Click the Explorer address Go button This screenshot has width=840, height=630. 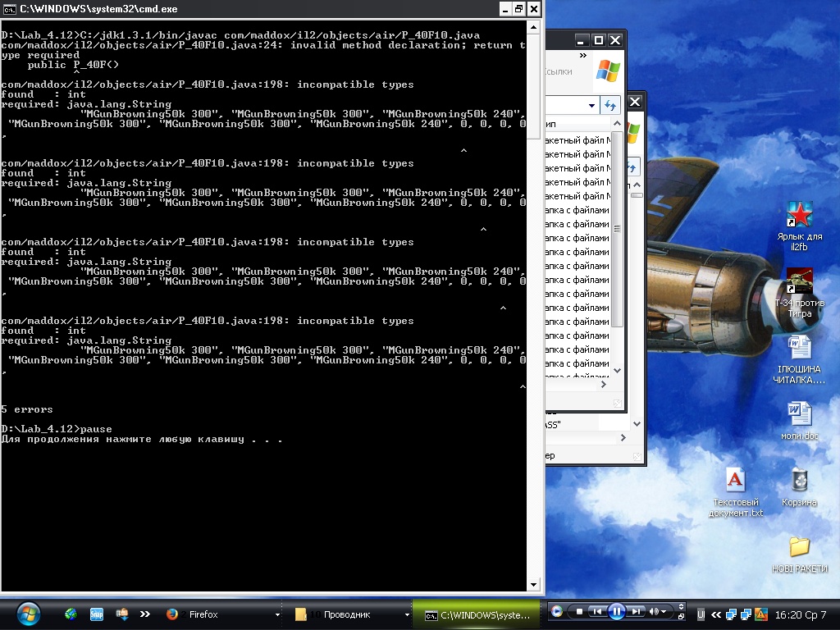610,106
